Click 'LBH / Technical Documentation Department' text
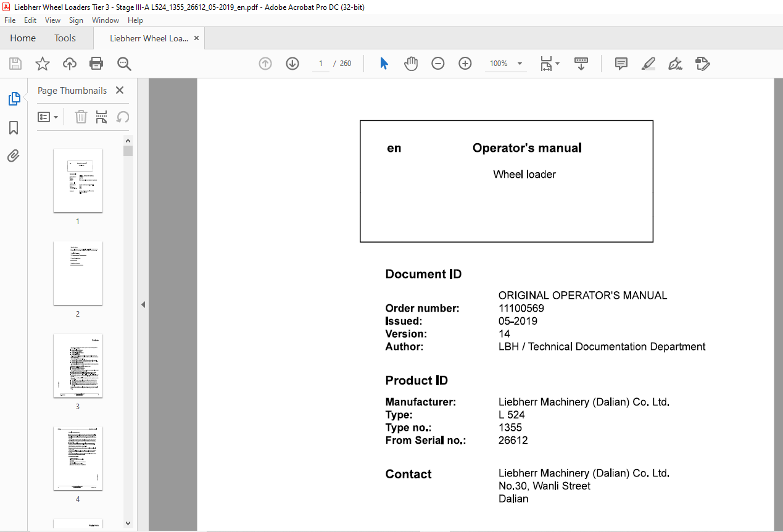Screen dimensions: 783x532 tap(602, 346)
